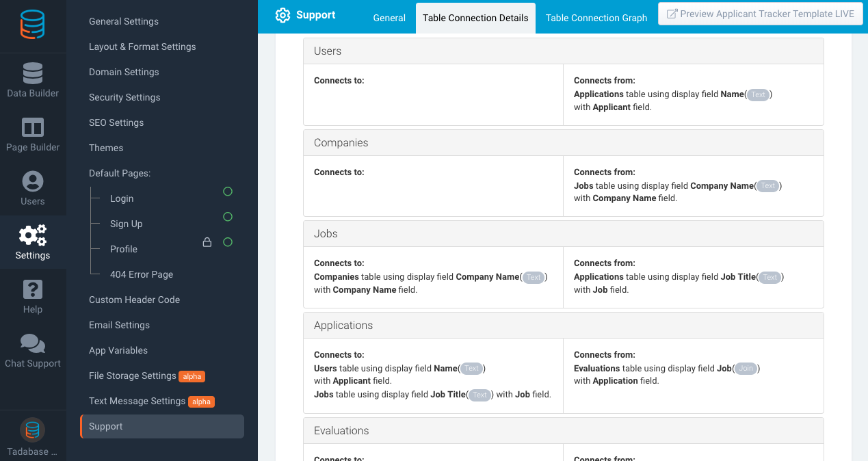Open Email Settings
The width and height of the screenshot is (868, 461).
(x=119, y=325)
